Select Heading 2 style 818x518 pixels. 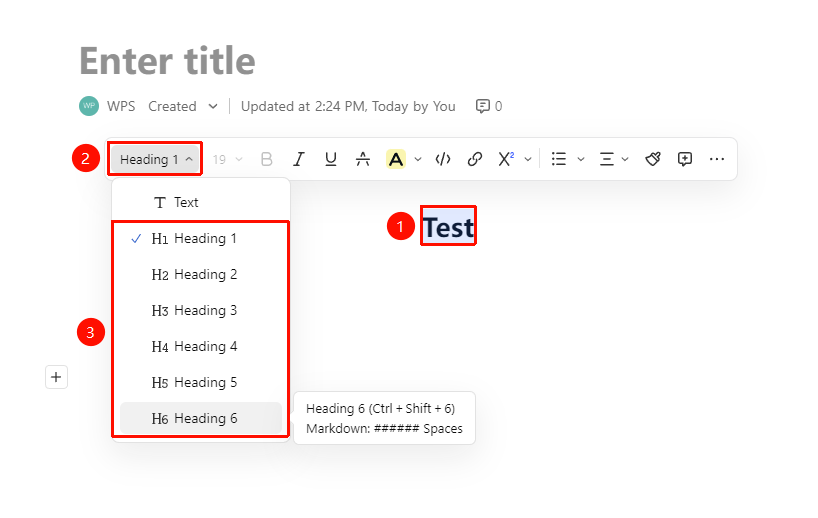(x=201, y=274)
